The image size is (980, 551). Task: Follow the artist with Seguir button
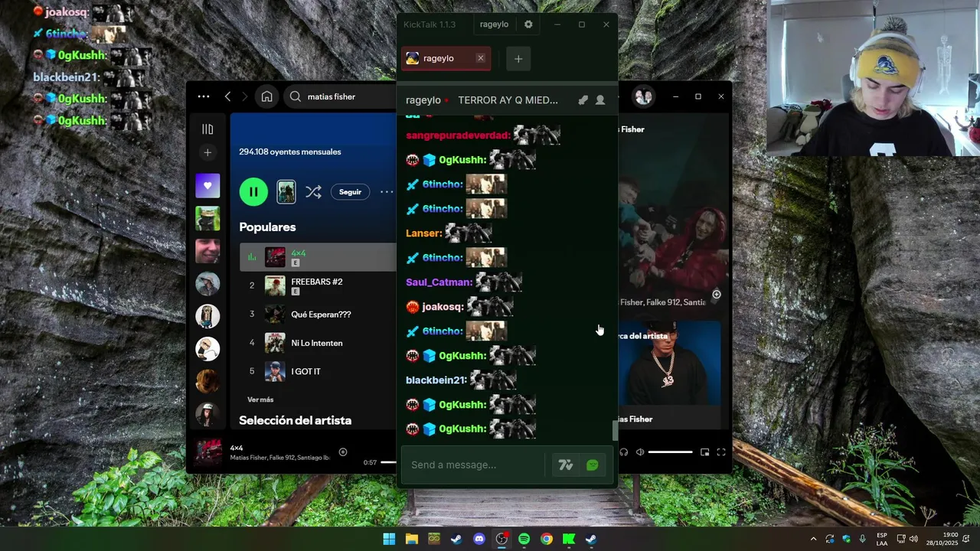tap(350, 192)
